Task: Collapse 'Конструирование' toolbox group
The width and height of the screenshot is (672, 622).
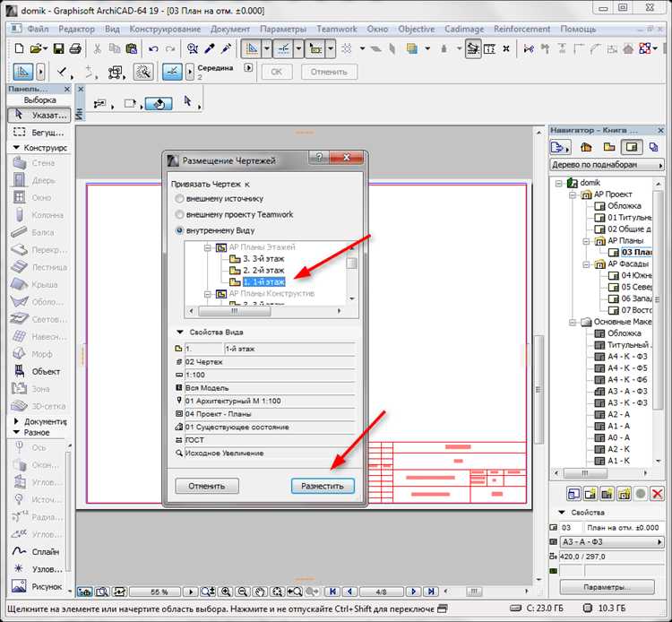Action: (16, 148)
